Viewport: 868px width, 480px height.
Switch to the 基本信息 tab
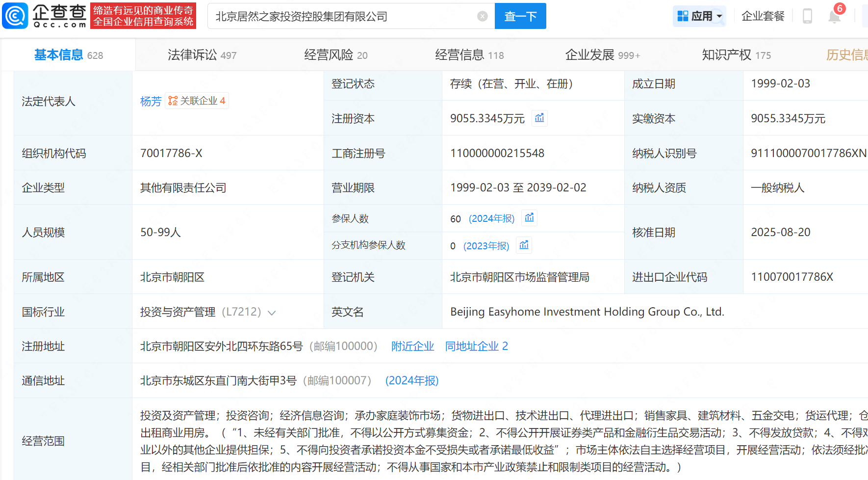point(69,55)
